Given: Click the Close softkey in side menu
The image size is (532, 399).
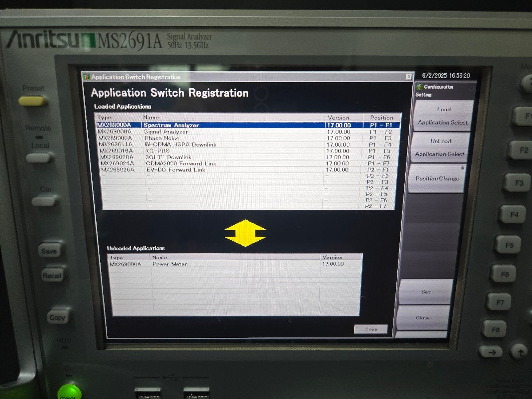Looking at the screenshot, I should pyautogui.click(x=422, y=317).
